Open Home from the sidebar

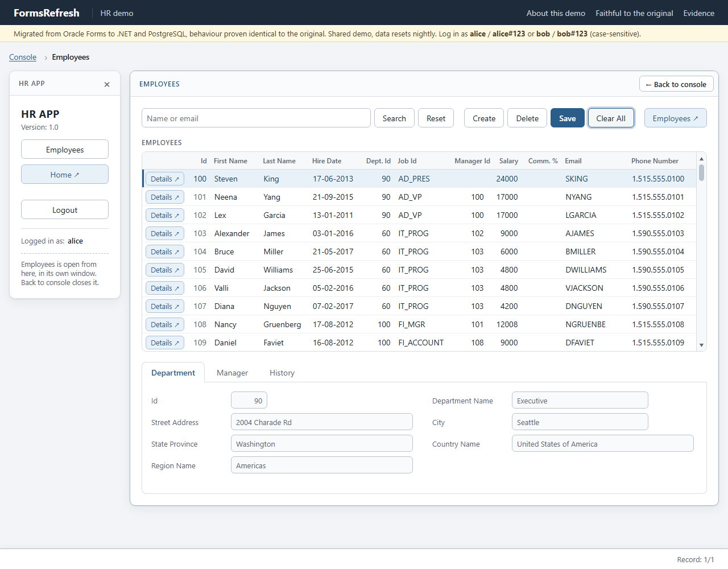(65, 175)
